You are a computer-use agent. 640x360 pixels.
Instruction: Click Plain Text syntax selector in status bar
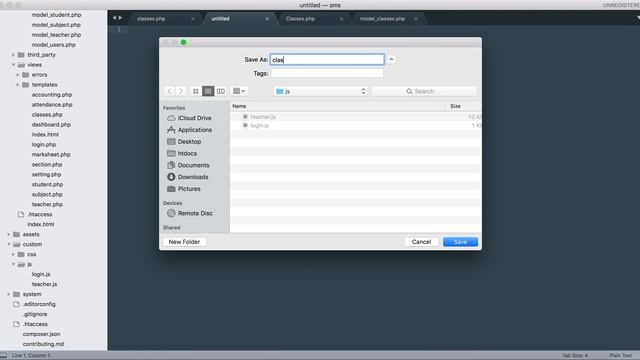tap(620, 356)
